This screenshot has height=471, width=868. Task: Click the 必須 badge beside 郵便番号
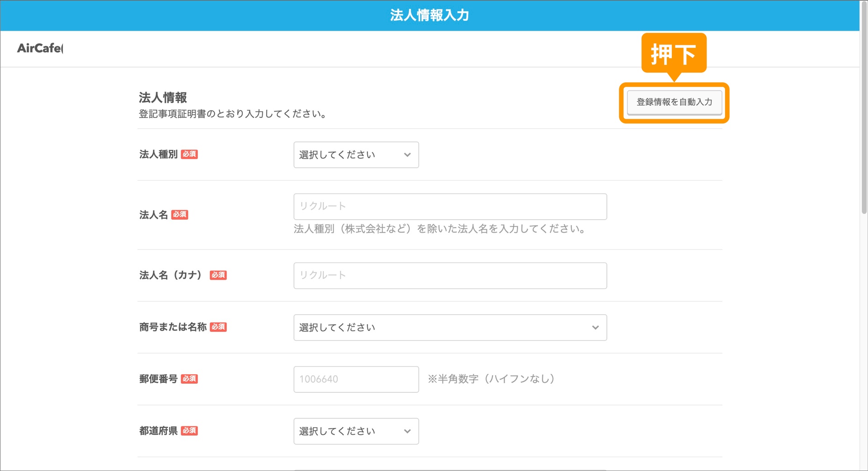[189, 379]
